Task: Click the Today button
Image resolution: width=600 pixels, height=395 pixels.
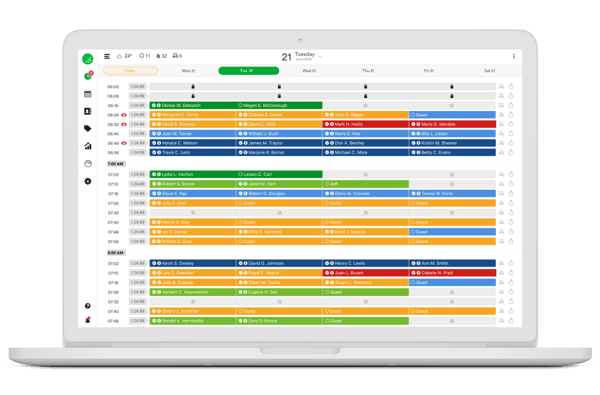Action: (130, 71)
